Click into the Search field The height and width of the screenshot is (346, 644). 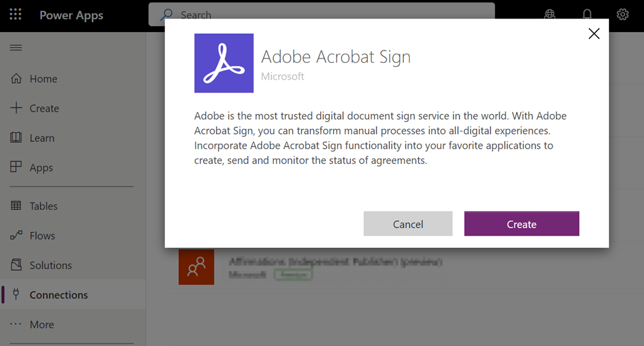click(x=321, y=14)
